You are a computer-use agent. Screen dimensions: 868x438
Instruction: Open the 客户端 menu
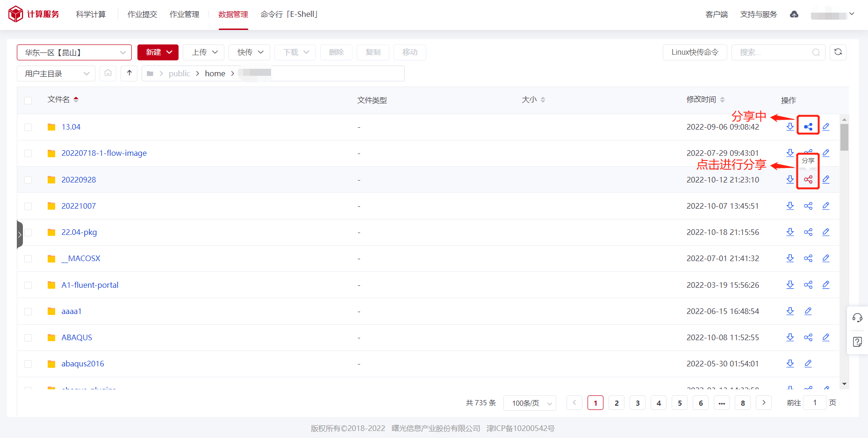(717, 15)
